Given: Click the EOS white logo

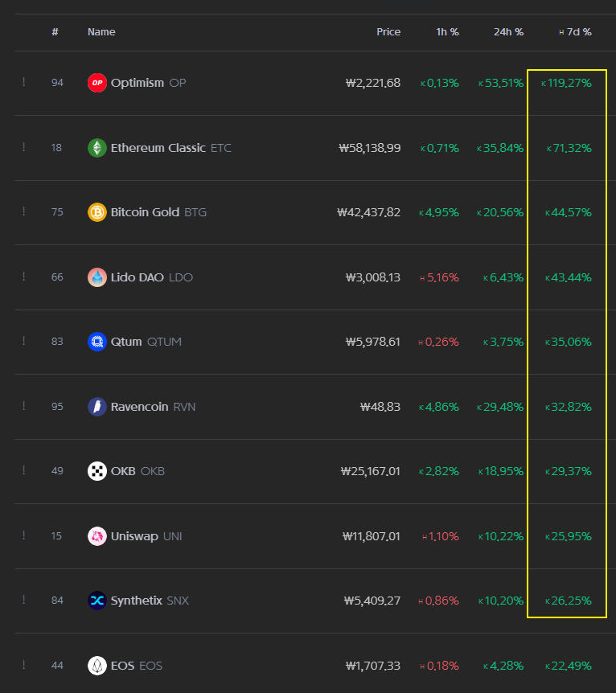Looking at the screenshot, I should (x=97, y=665).
